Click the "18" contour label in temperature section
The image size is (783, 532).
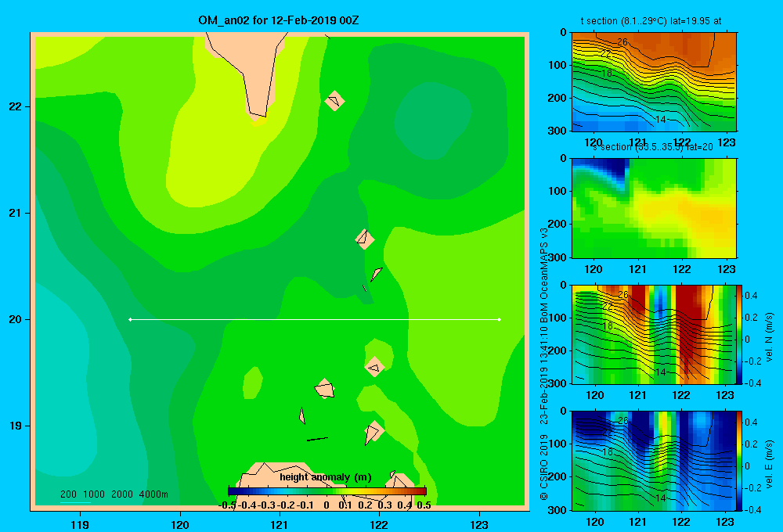click(x=606, y=74)
